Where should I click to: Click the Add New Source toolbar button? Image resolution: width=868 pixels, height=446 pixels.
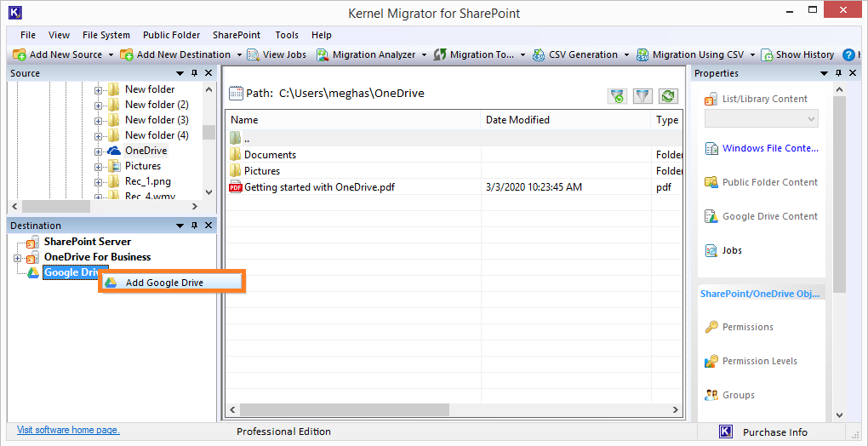click(x=58, y=54)
